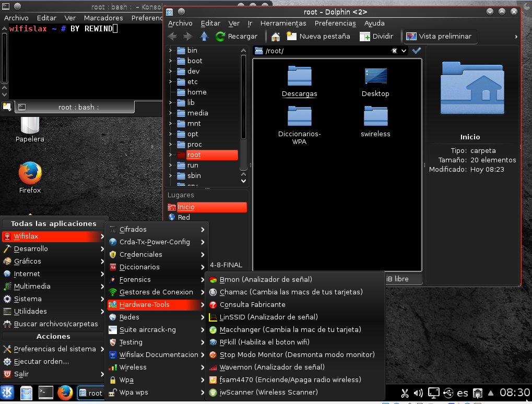Viewport: 532px width, 404px height.
Task: Expand the etc tree node
Action: point(170,82)
